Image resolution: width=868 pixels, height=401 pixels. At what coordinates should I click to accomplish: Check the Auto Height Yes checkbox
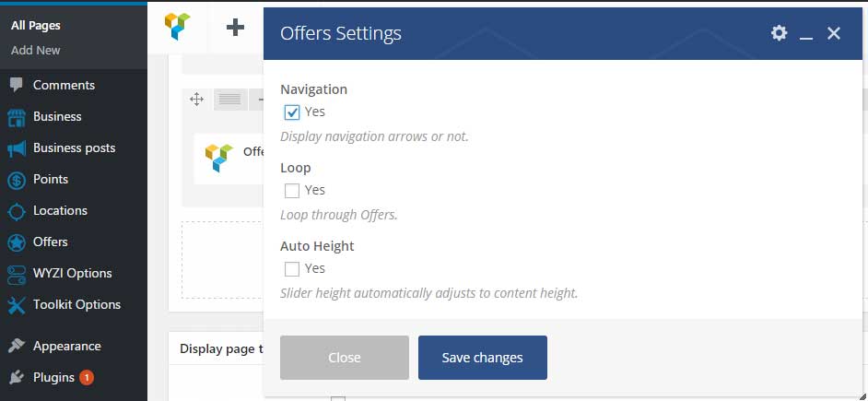point(292,269)
